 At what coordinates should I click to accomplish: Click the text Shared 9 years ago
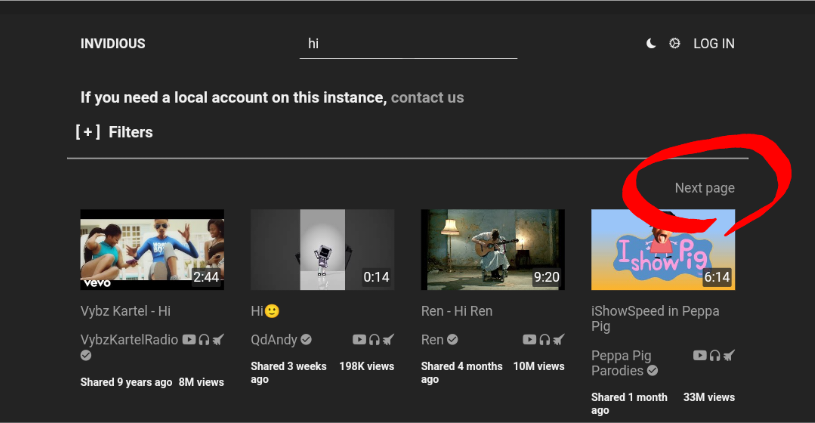coord(126,382)
